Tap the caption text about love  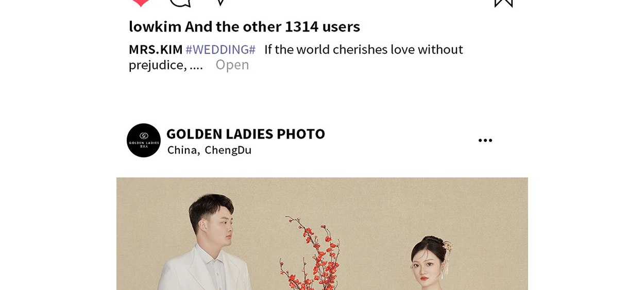296,57
